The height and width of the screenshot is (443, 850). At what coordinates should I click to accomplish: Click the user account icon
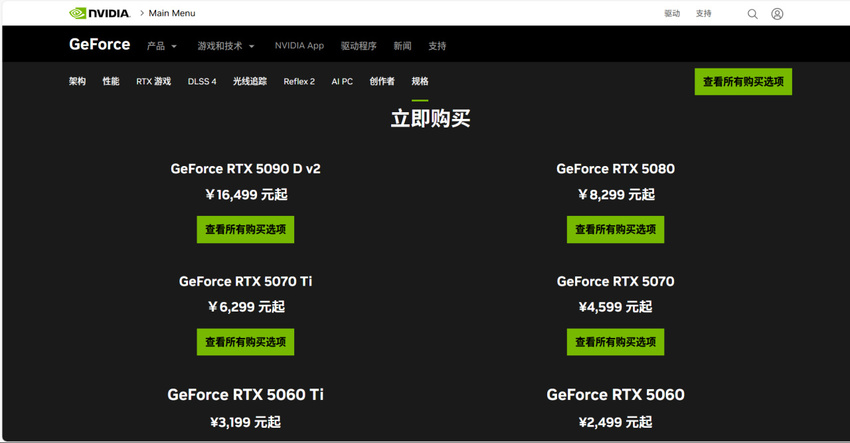click(x=777, y=14)
